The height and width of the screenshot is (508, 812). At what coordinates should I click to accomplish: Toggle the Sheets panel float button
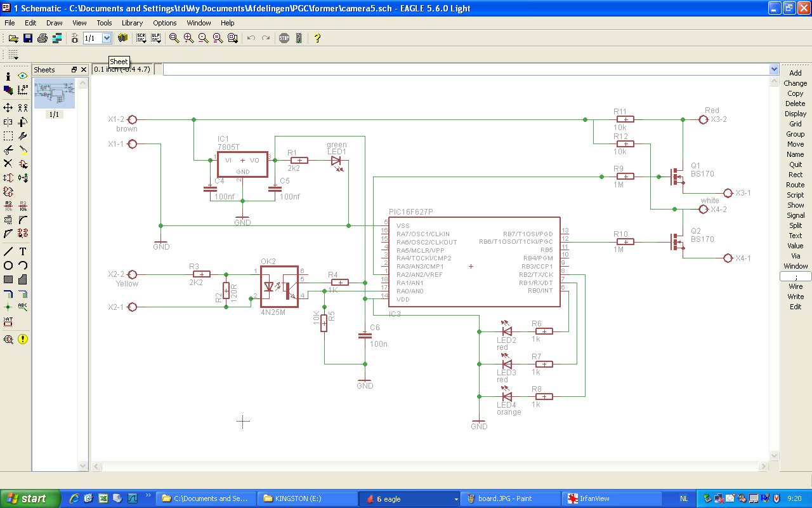click(74, 70)
